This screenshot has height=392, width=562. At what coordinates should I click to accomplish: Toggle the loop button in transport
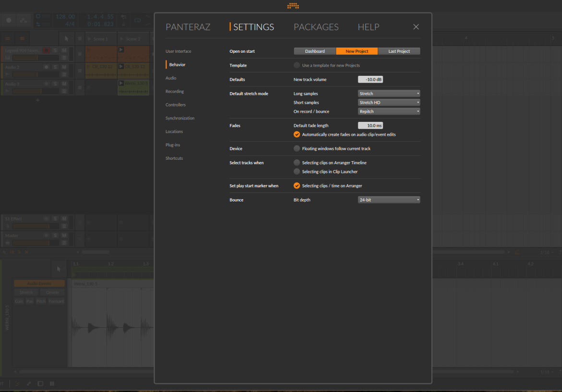137,21
